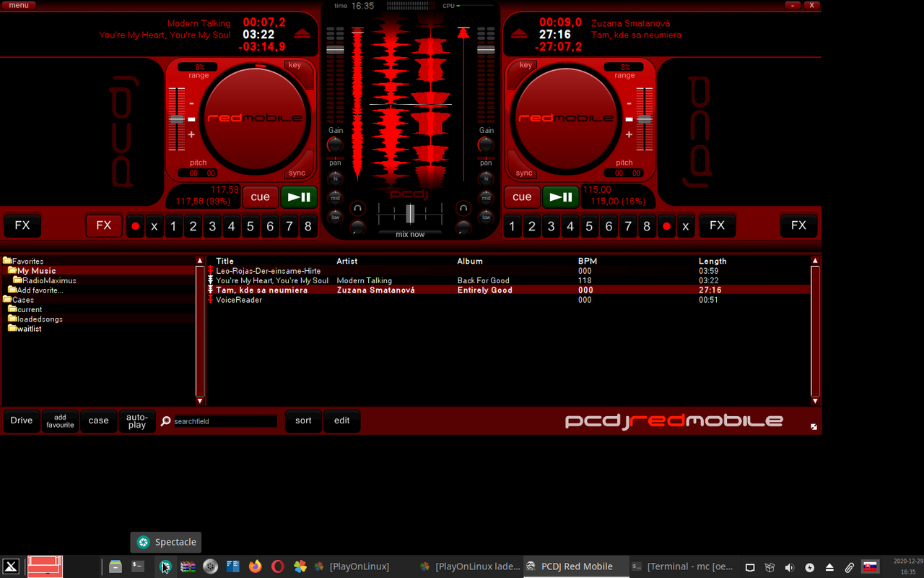This screenshot has height=578, width=924.
Task: Eject the right deck track
Action: pos(518,34)
